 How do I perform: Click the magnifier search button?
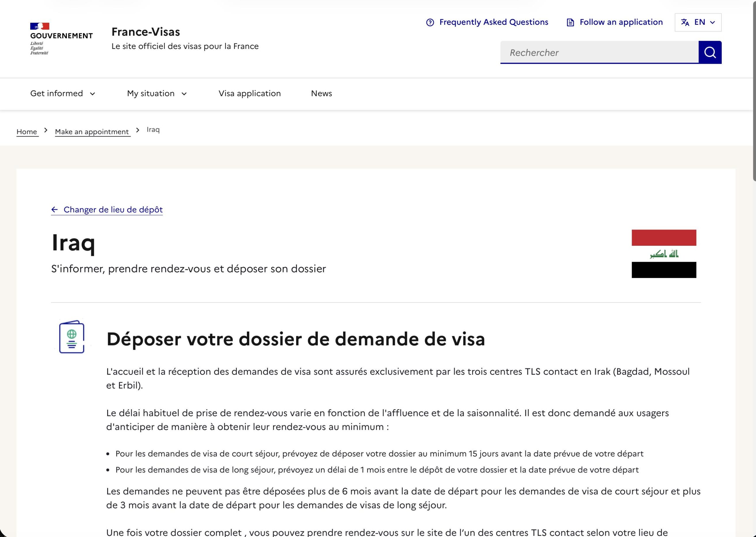[710, 52]
